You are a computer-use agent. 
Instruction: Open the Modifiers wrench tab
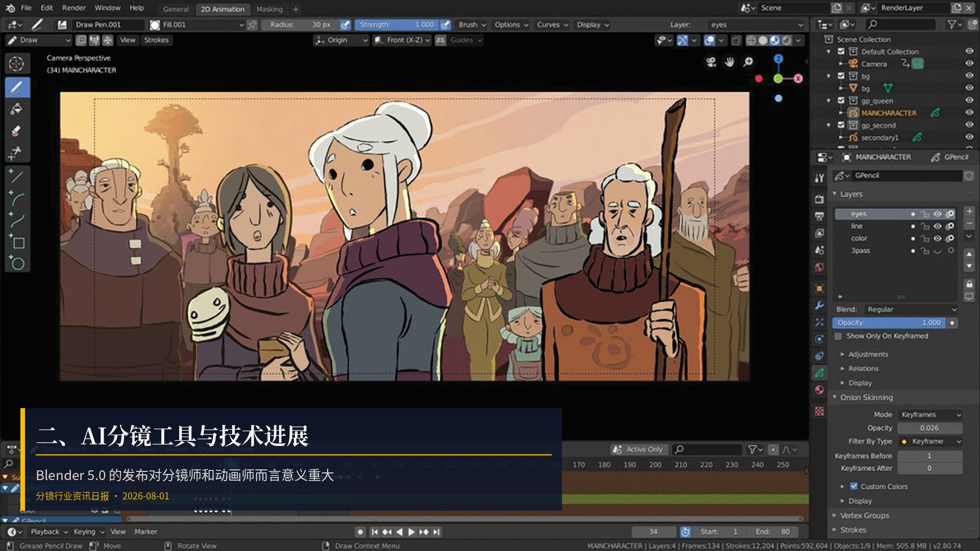tap(820, 306)
